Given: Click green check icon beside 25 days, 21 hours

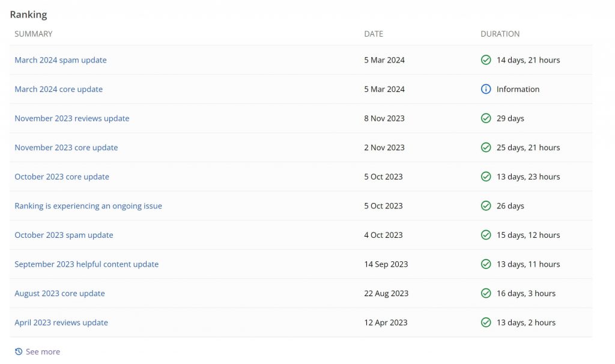Looking at the screenshot, I should (485, 148).
